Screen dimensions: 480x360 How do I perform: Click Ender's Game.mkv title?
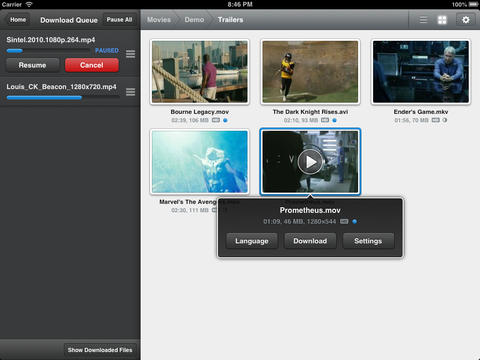coord(421,112)
